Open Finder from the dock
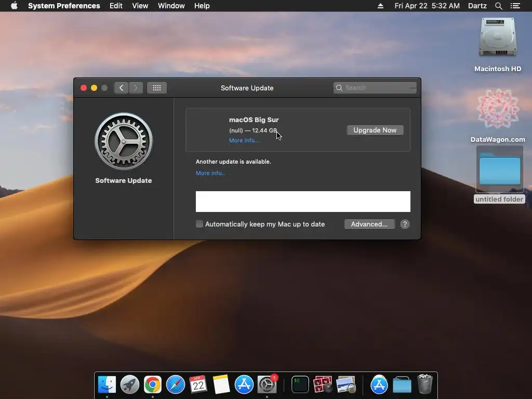Viewport: 532px width, 399px height. coord(107,384)
